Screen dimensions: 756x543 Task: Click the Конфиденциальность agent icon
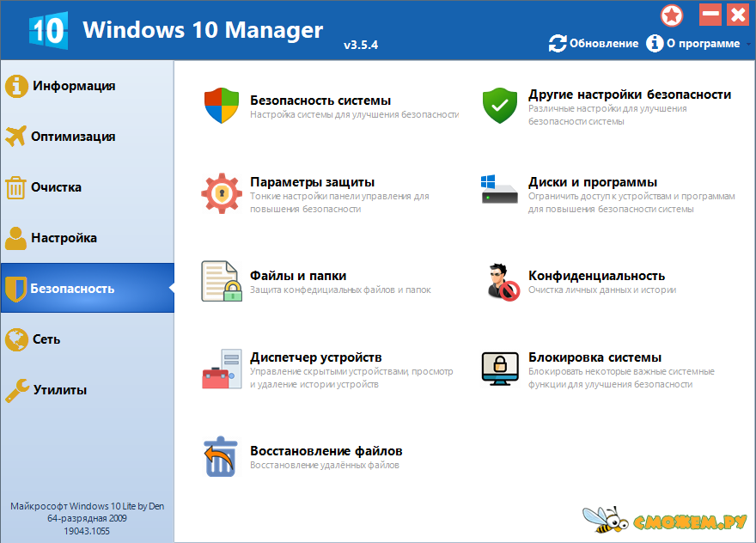(x=503, y=282)
